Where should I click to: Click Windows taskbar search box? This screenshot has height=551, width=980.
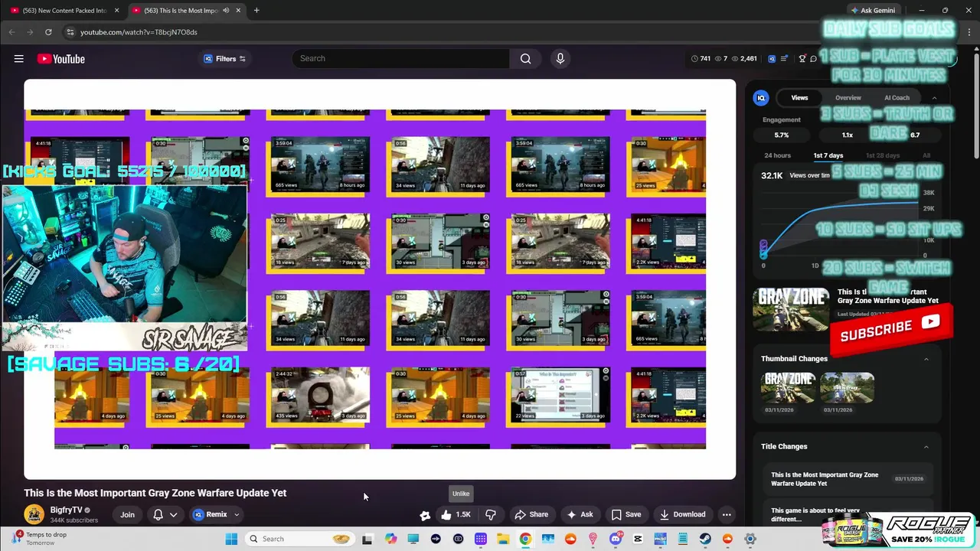pyautogui.click(x=299, y=539)
